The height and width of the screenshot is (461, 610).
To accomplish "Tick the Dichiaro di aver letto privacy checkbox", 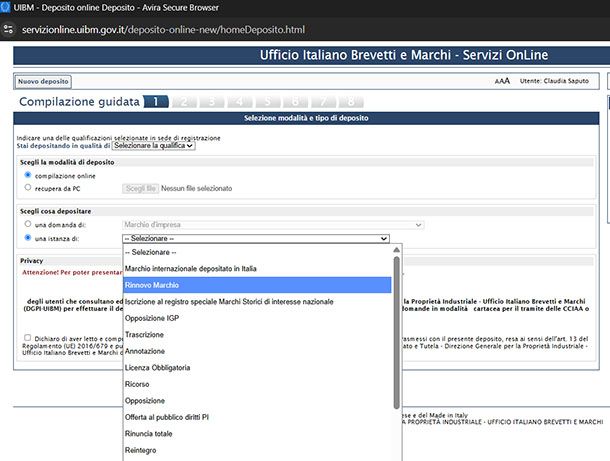I will [27, 338].
